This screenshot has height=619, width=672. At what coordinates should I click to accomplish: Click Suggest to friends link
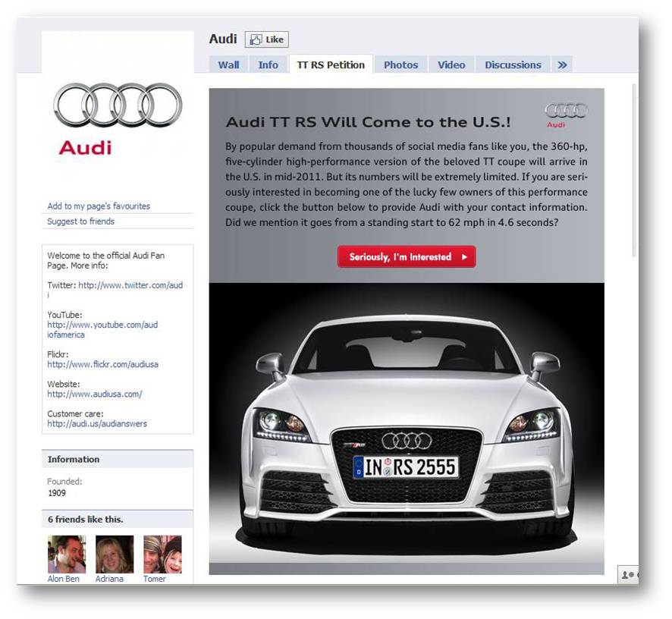[x=80, y=222]
